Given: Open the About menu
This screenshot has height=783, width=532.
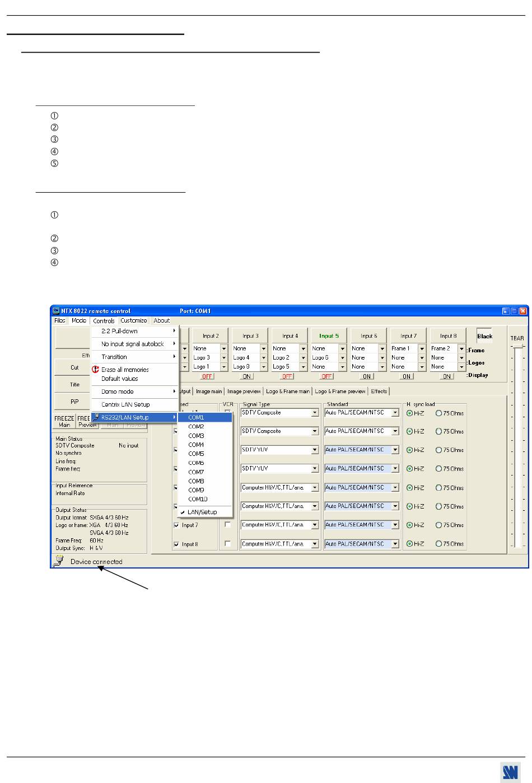Looking at the screenshot, I should [162, 320].
